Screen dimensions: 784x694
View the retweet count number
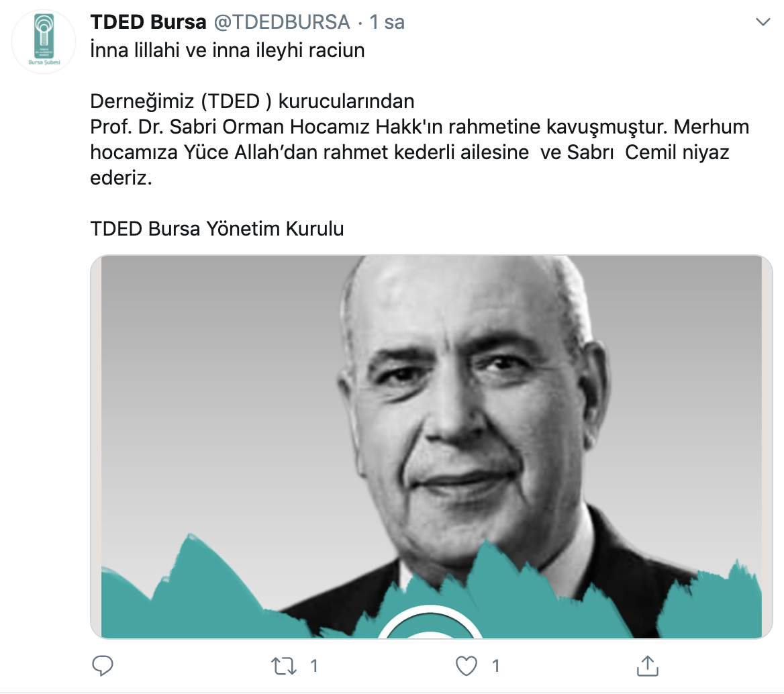[x=313, y=666]
